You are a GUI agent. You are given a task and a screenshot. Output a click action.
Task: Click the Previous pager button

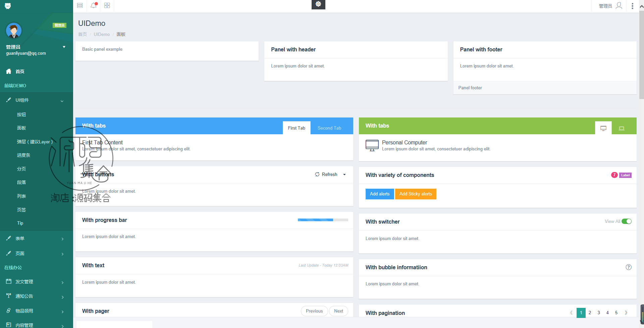(x=314, y=311)
